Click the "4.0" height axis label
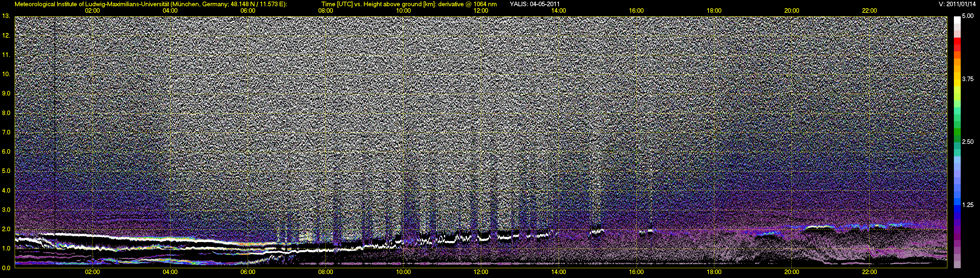Image resolution: width=980 pixels, height=278 pixels. (6, 190)
